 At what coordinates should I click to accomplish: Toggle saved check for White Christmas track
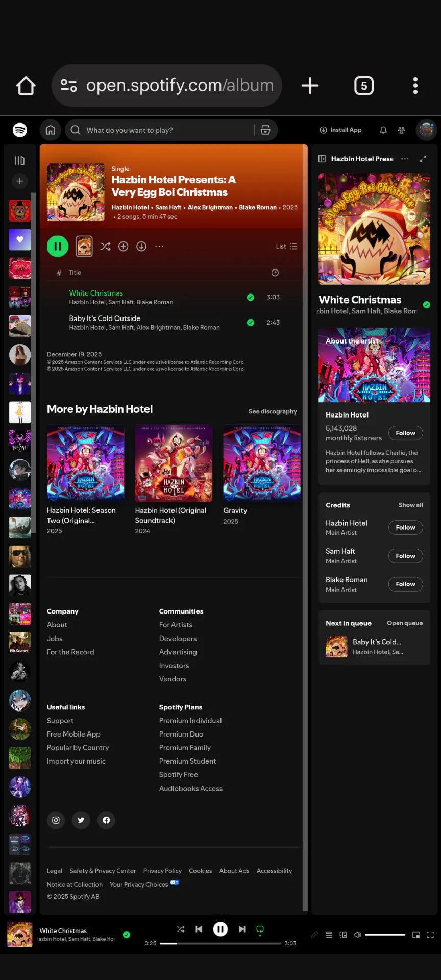[251, 297]
